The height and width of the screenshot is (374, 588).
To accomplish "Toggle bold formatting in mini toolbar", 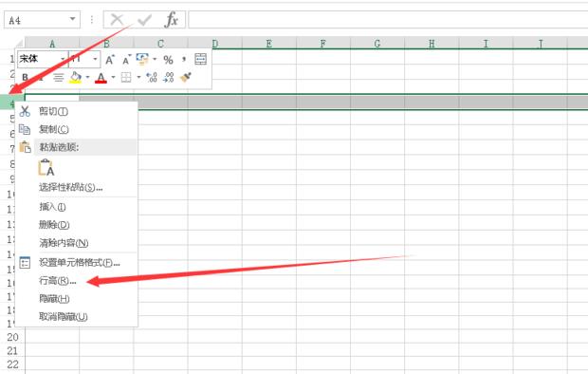I will [x=25, y=77].
